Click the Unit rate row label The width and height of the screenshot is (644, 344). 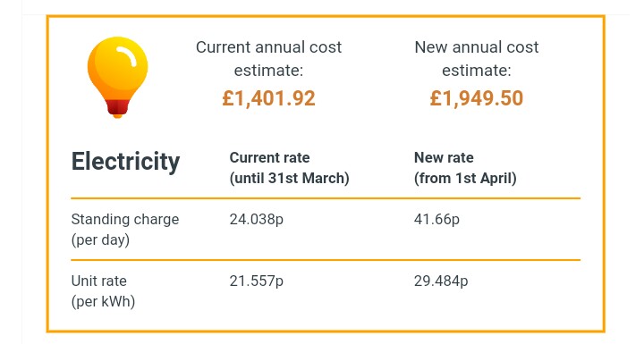pos(98,281)
